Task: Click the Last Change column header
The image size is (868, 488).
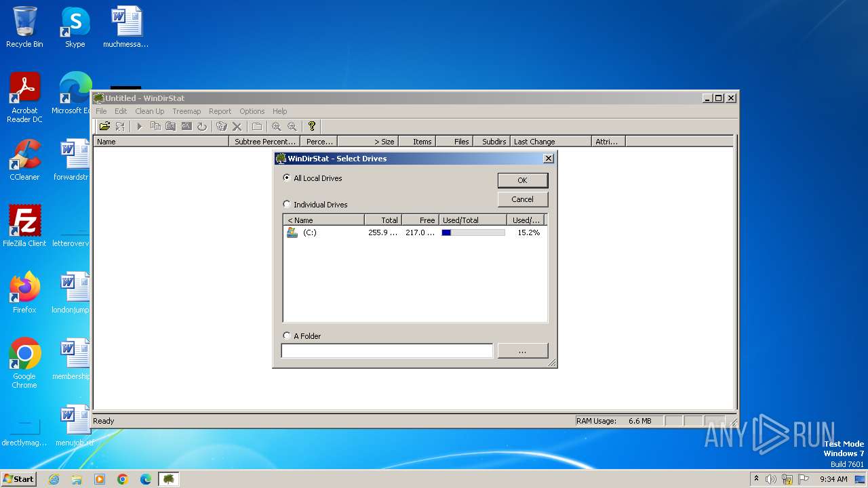Action: coord(551,142)
